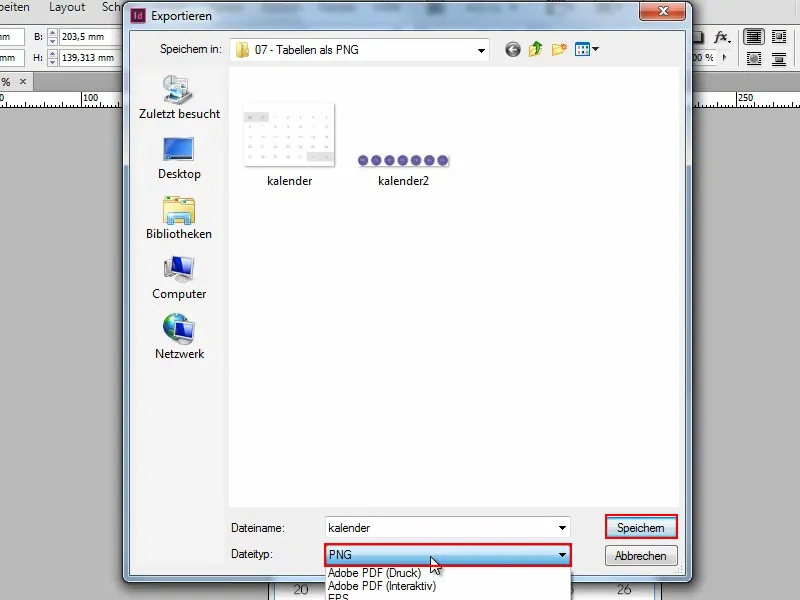Open Zuletzt besucht location
800x600 pixels.
tap(179, 97)
